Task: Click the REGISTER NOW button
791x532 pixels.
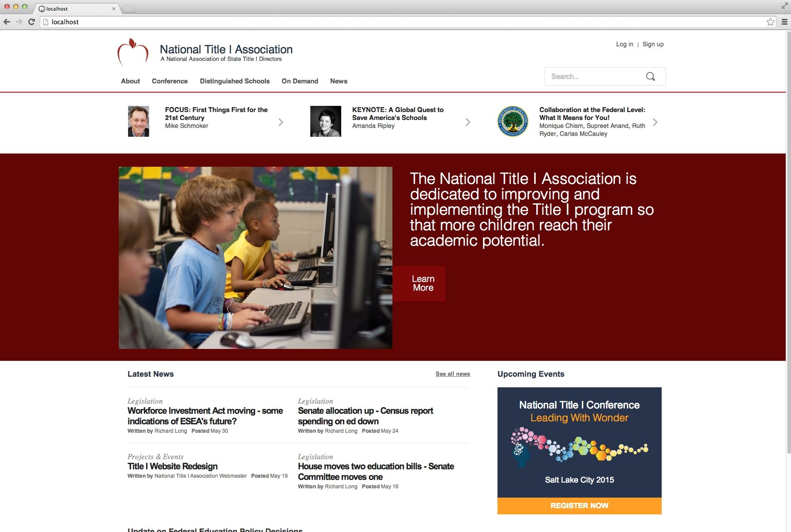Action: [x=579, y=506]
